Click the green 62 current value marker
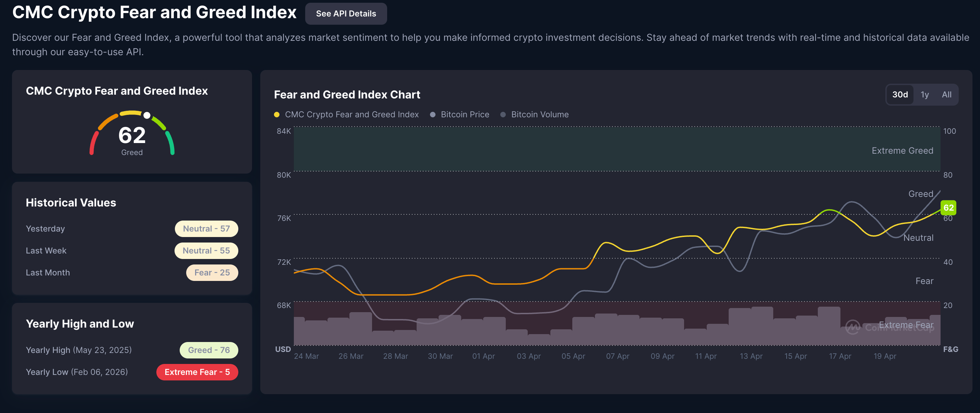The height and width of the screenshot is (413, 980). coord(948,208)
